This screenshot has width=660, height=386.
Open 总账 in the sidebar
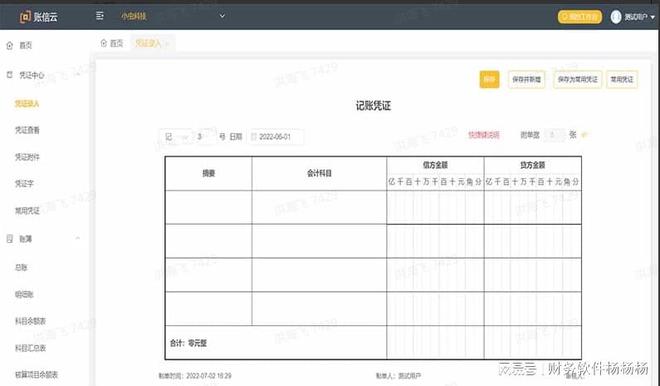click(21, 267)
